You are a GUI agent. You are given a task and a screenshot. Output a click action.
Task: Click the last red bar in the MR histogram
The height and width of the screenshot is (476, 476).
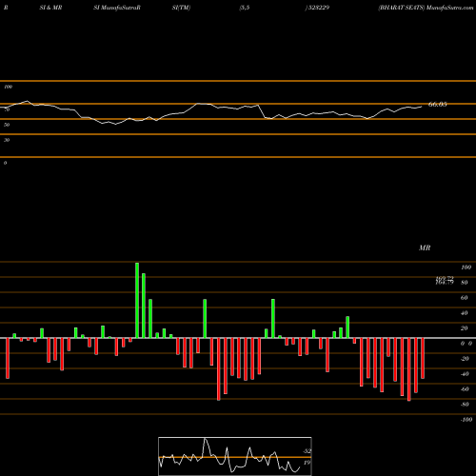point(423,358)
